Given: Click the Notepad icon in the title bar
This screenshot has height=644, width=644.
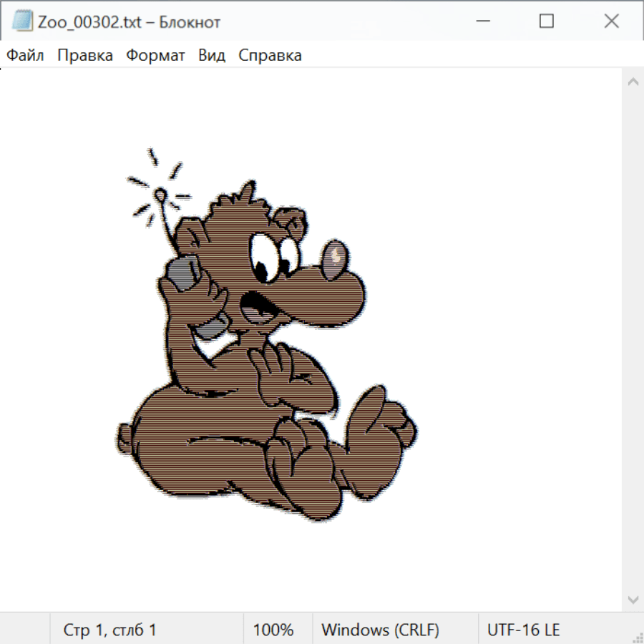Looking at the screenshot, I should (x=22, y=21).
